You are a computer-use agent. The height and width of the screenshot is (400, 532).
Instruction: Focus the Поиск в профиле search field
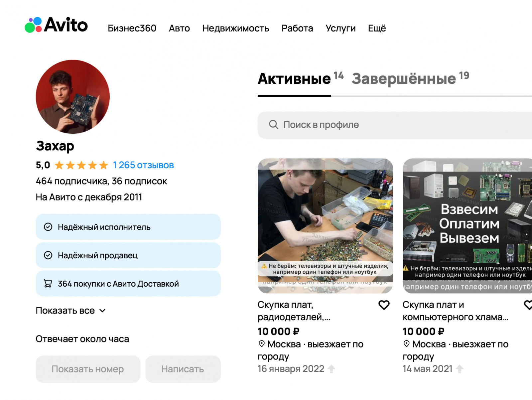pyautogui.click(x=395, y=125)
